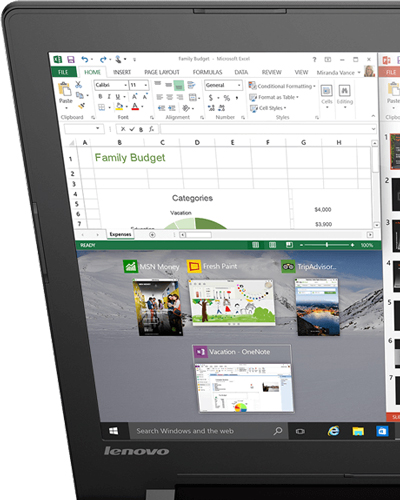400x500 pixels.
Task: Switch to Page Layout view in status bar
Action: coord(272,245)
